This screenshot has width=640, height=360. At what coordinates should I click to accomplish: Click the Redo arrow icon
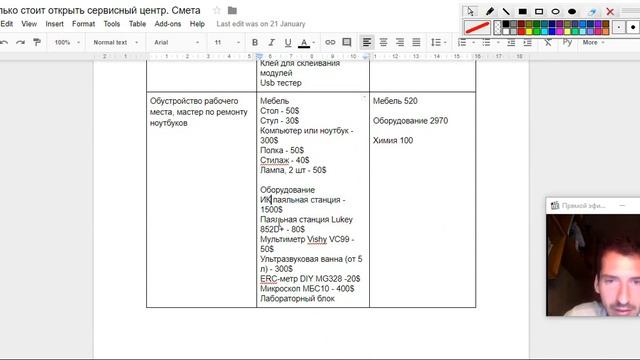coord(20,42)
